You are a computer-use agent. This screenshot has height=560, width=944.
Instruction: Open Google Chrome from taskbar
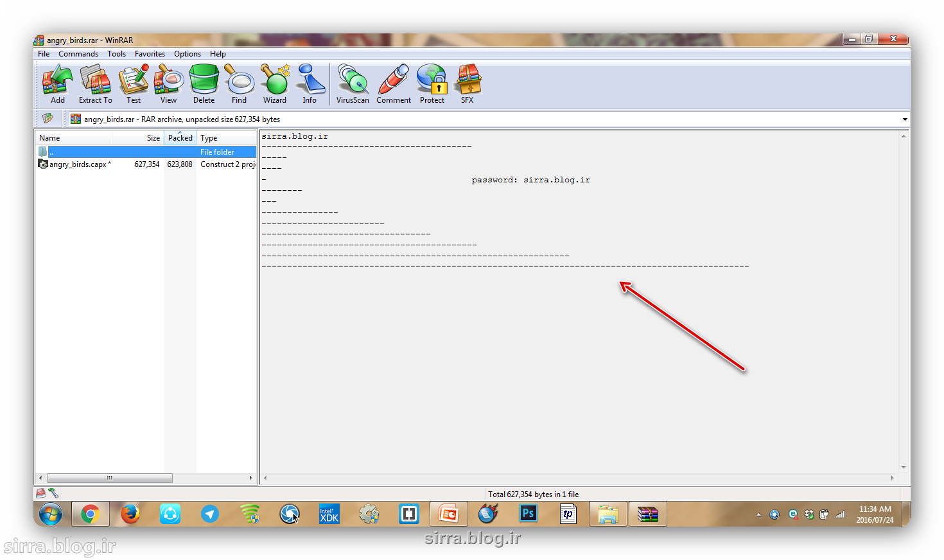pyautogui.click(x=91, y=514)
